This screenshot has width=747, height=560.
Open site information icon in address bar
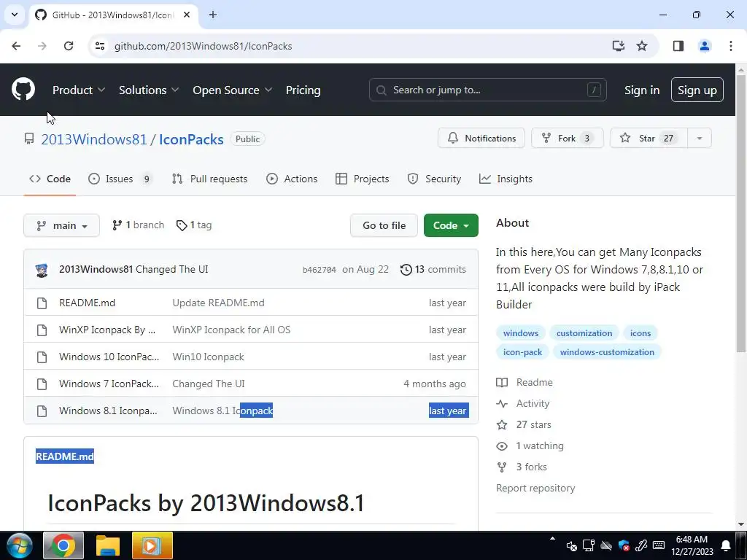tap(100, 46)
